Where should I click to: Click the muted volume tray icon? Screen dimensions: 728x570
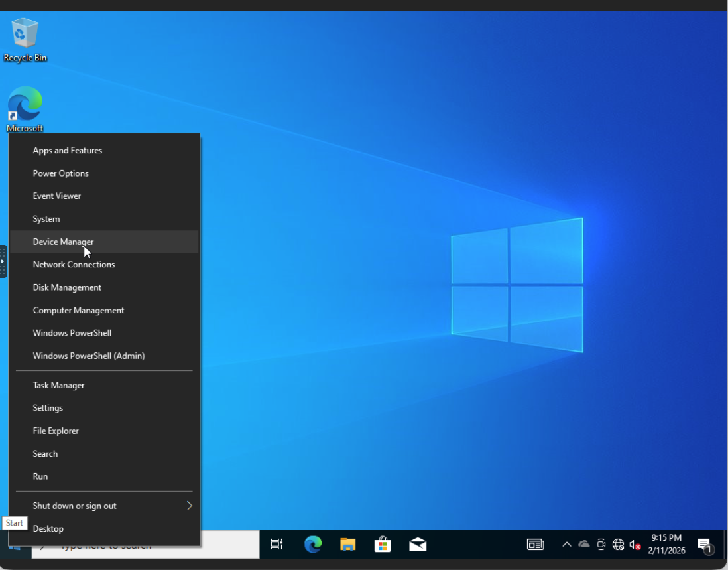click(635, 544)
